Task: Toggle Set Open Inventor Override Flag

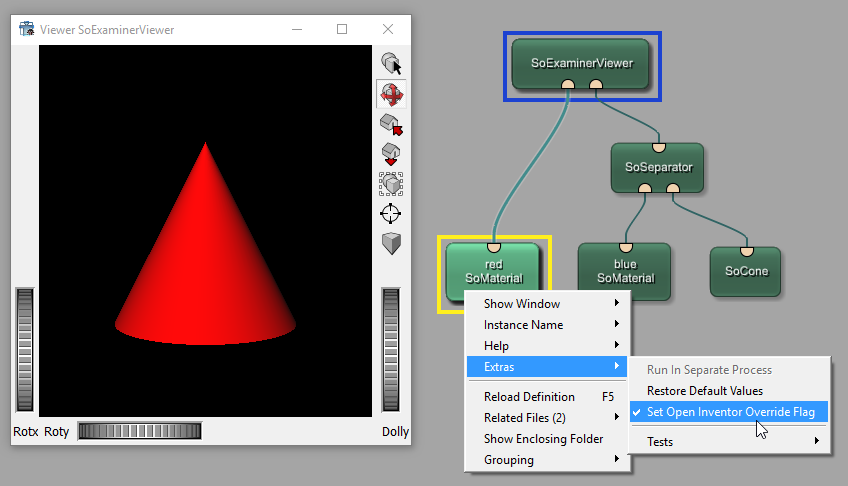Action: pos(730,412)
